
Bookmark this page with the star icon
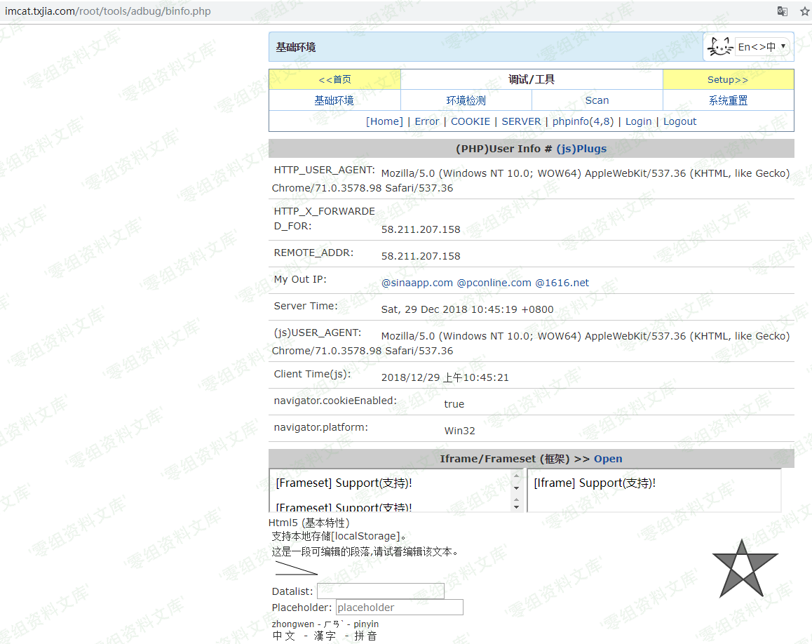[805, 11]
